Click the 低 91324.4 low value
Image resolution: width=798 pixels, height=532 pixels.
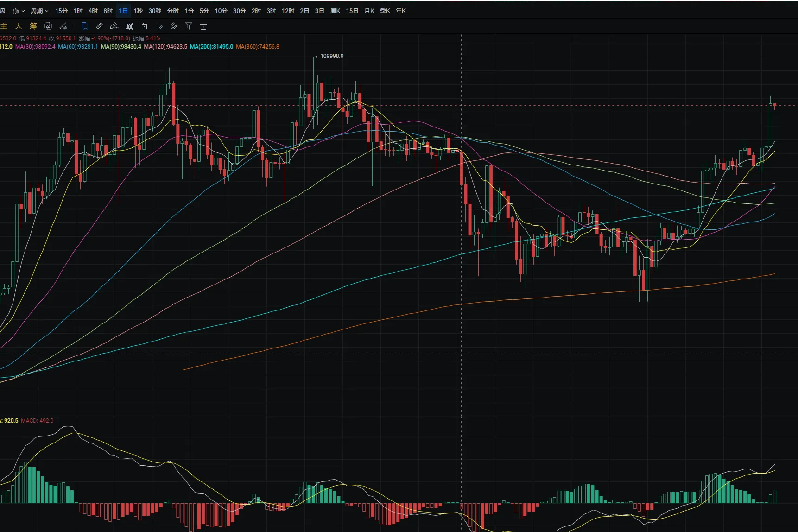32,38
